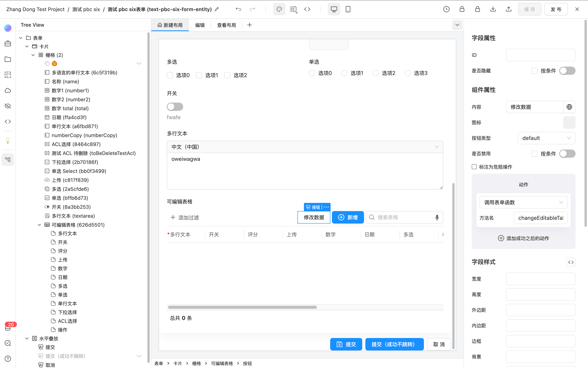Click the help question mark icon
The image size is (588, 368).
point(8,358)
